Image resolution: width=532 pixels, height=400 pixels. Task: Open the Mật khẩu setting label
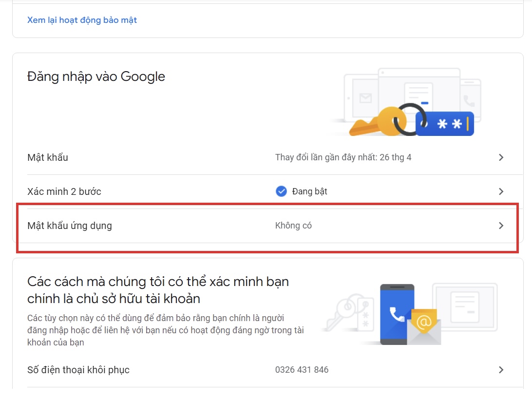coord(48,157)
